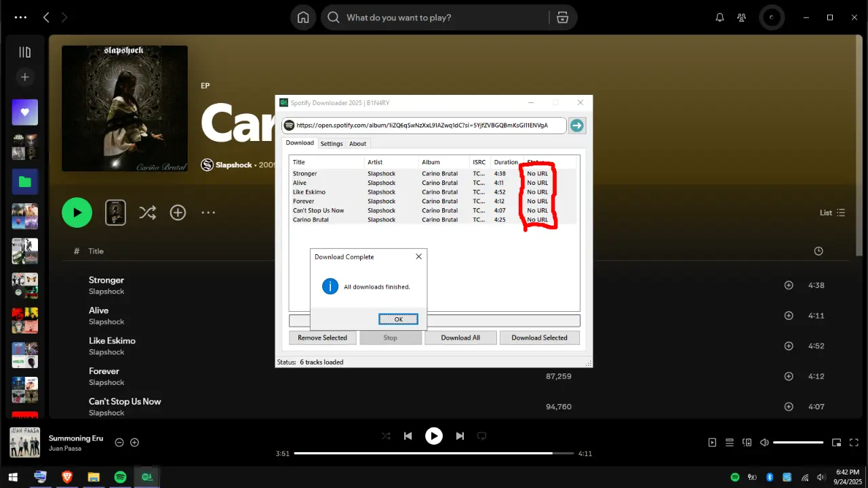Switch to the About tab
Screen dimensions: 868x488
pyautogui.click(x=358, y=144)
